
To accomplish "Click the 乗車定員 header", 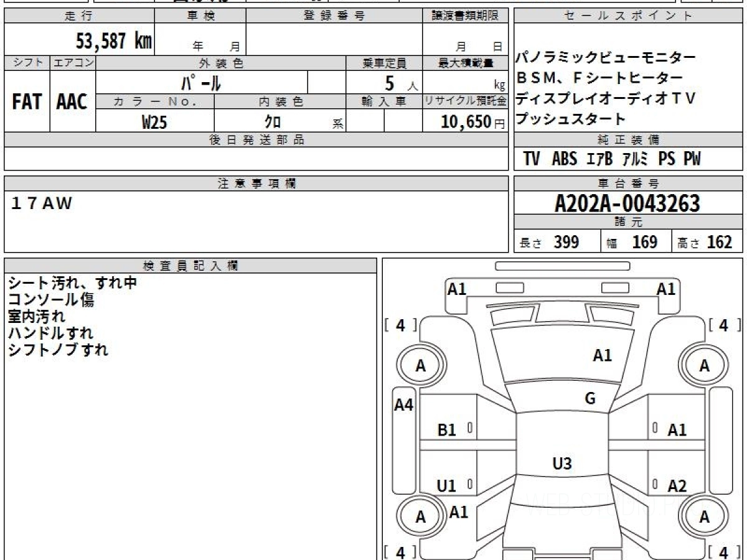I will (x=384, y=63).
